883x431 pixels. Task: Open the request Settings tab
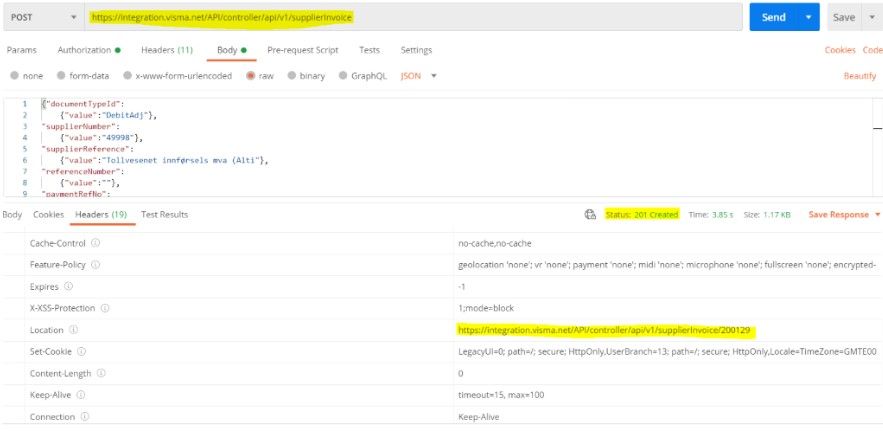click(x=416, y=50)
